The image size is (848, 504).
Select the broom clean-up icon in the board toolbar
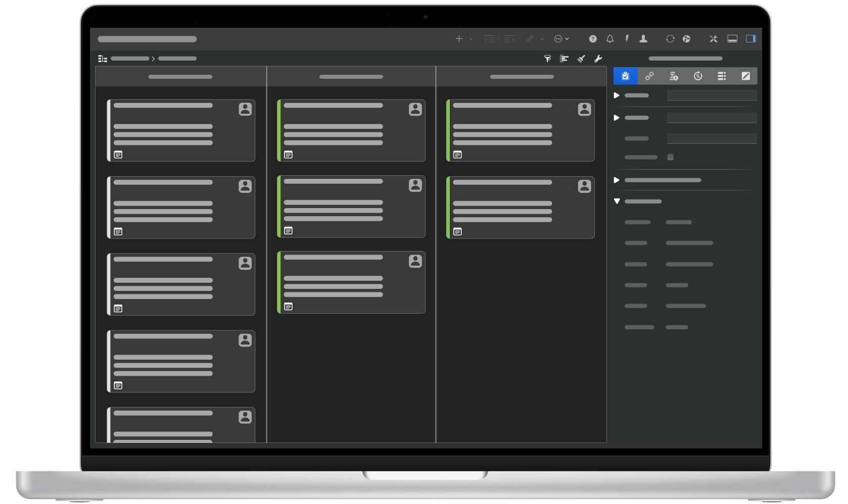[581, 58]
